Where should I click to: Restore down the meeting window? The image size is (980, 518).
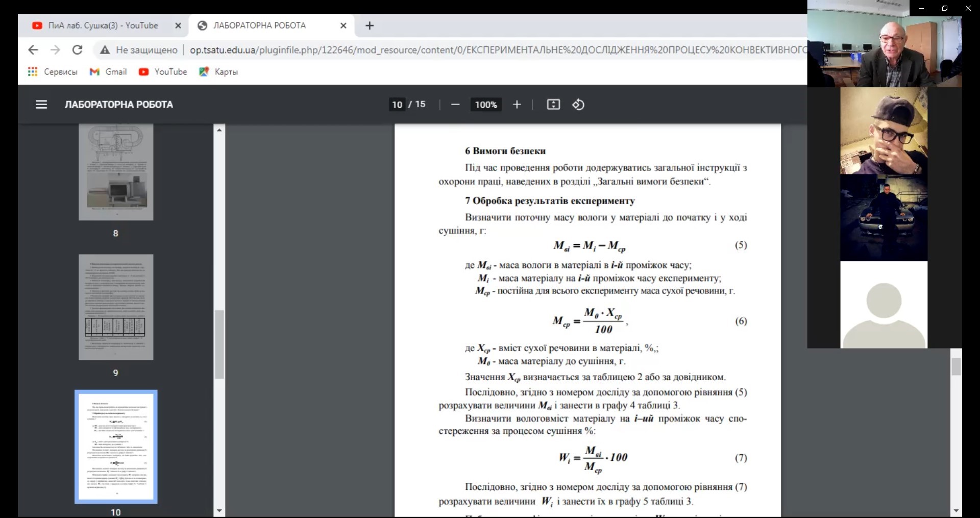(945, 8)
